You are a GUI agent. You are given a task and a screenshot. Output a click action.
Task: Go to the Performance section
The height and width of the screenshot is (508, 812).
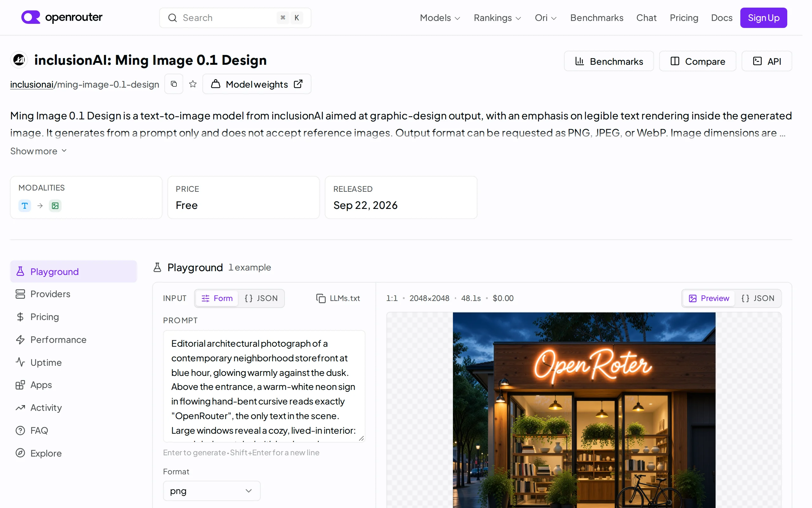click(74, 340)
